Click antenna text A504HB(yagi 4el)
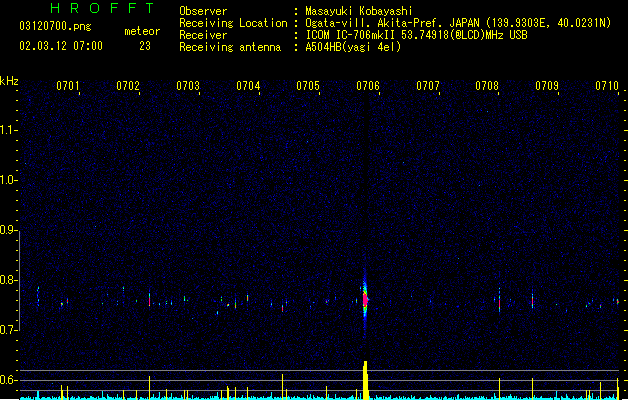The height and width of the screenshot is (400, 629). tap(353, 47)
